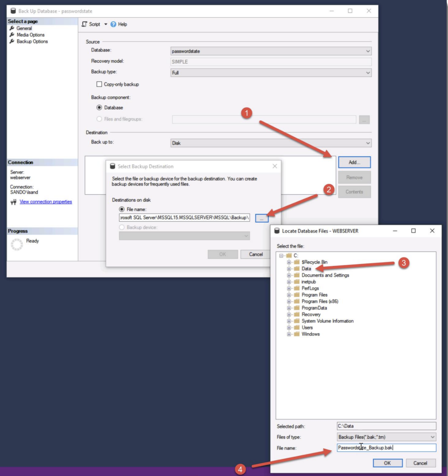Expand the Users folder
This screenshot has height=476, width=448.
click(x=289, y=328)
